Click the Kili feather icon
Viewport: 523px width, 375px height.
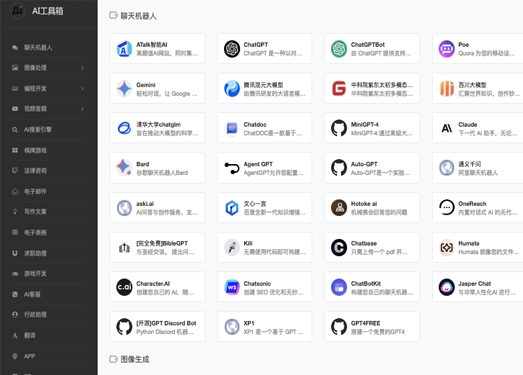click(x=232, y=248)
